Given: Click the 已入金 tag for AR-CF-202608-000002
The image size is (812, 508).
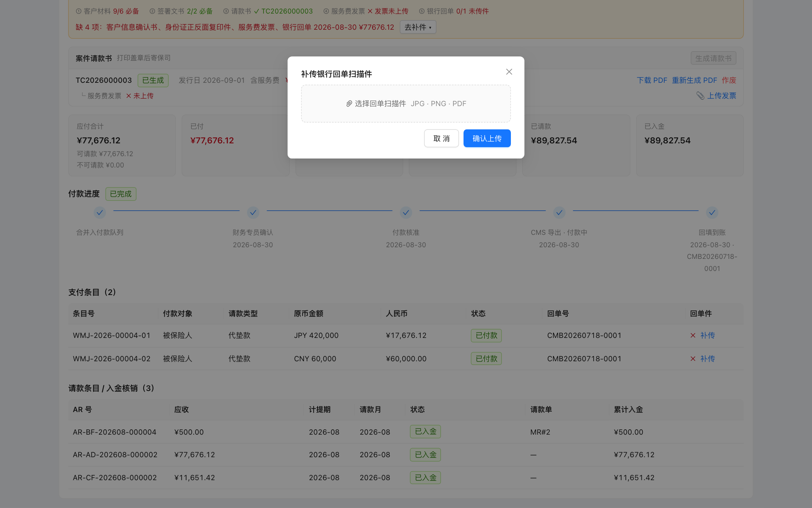Looking at the screenshot, I should point(425,478).
